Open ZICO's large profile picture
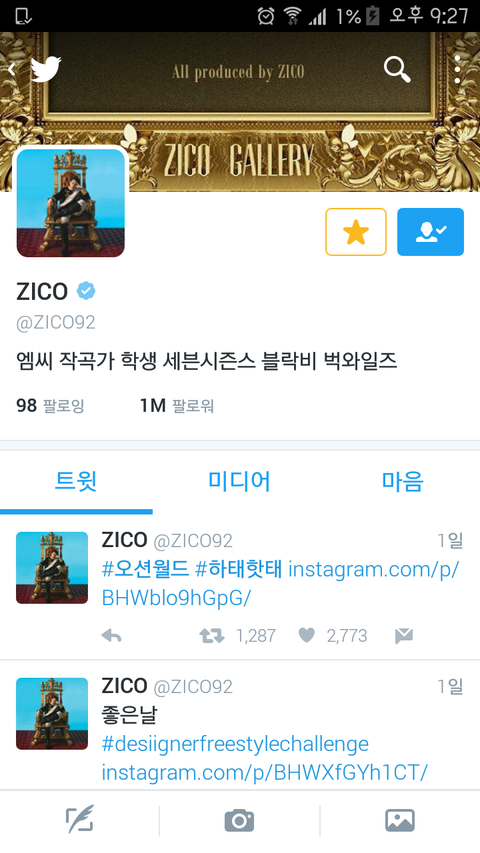Screen dimensions: 480x853 tap(71, 202)
